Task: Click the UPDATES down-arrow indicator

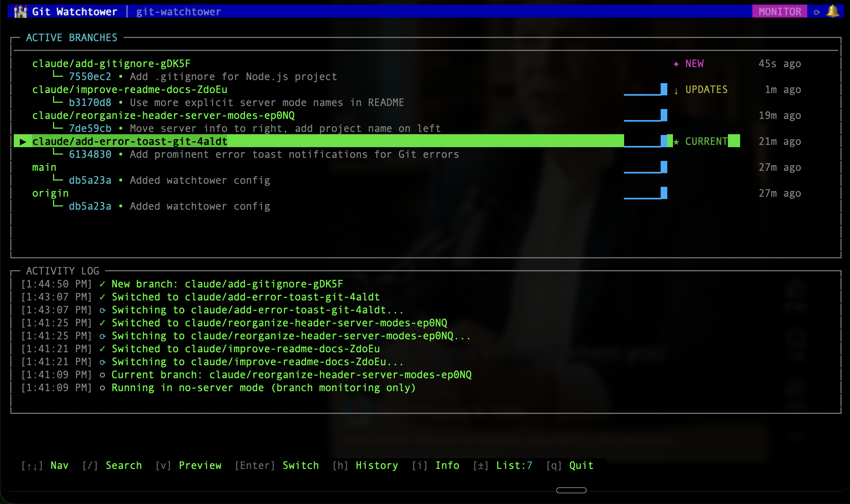Action: [x=676, y=90]
